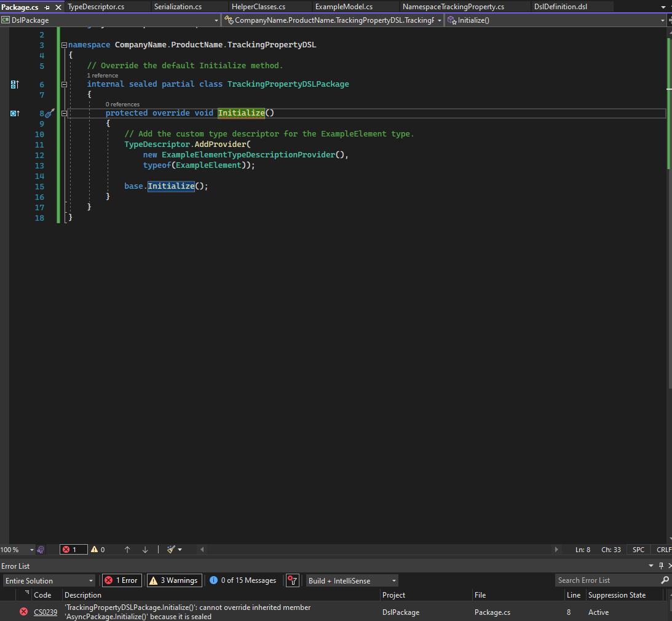
Task: Click the DslPackage project cell
Action: pos(401,612)
